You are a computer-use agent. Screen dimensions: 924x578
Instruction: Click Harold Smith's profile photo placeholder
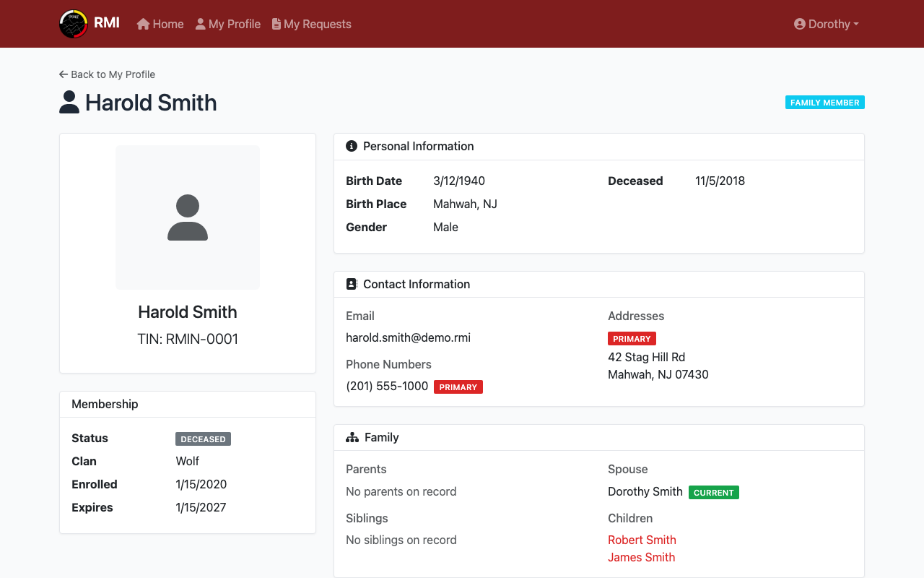tap(188, 217)
